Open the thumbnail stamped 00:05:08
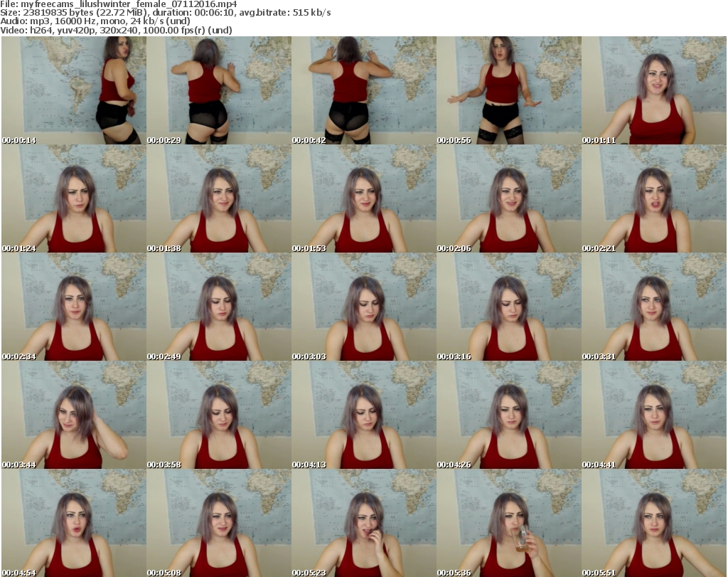Image resolution: width=728 pixels, height=577 pixels. tap(219, 523)
